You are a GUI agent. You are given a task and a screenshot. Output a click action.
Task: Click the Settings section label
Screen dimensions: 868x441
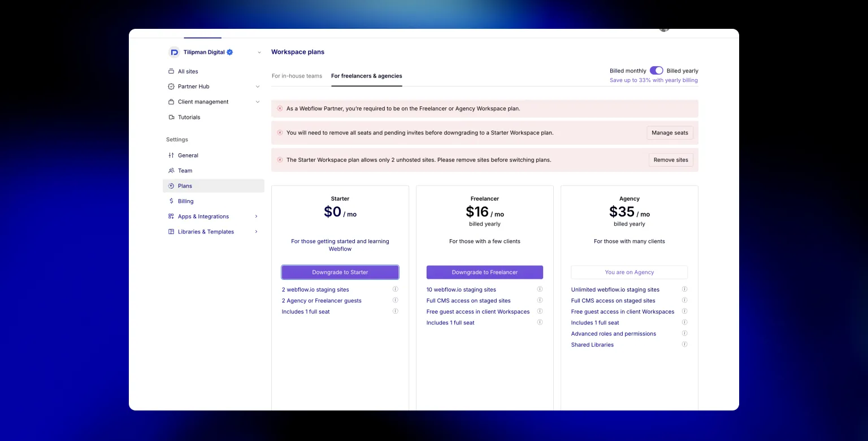(177, 140)
